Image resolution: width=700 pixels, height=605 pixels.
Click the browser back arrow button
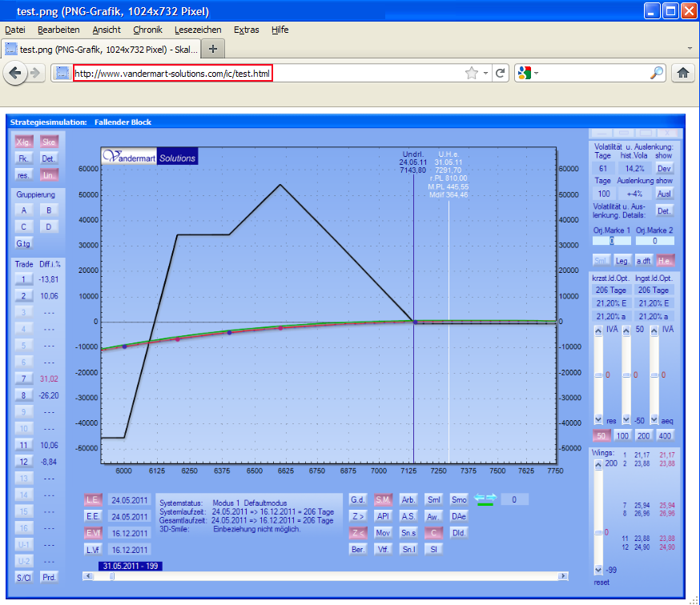14,73
